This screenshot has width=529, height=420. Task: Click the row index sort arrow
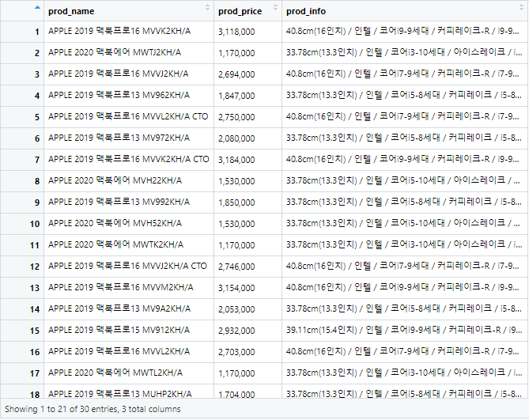(x=37, y=7)
